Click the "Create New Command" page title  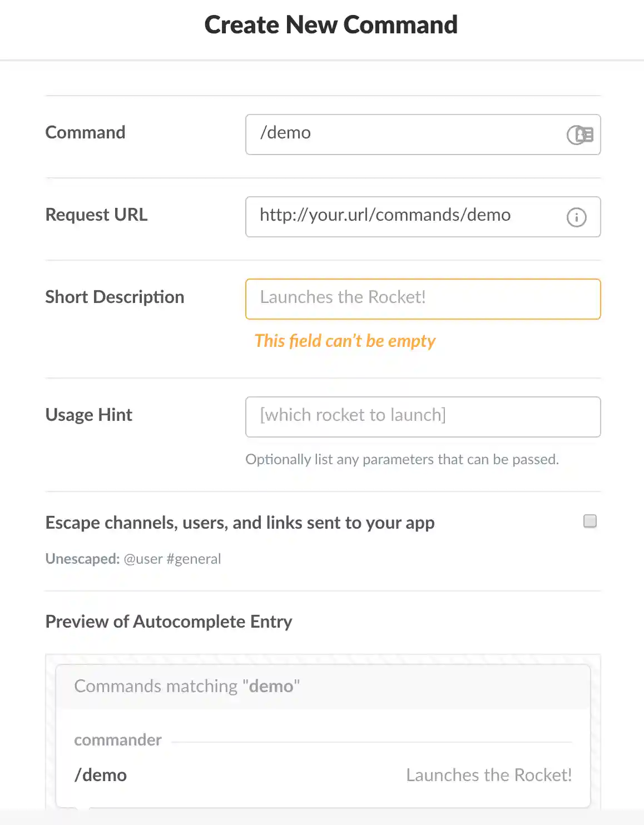click(331, 25)
